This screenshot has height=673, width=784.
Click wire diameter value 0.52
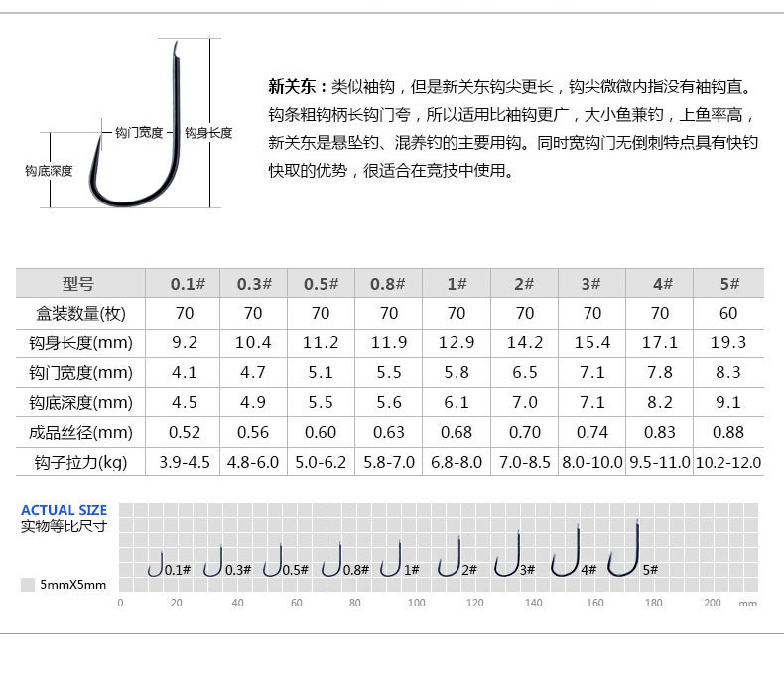pyautogui.click(x=185, y=432)
